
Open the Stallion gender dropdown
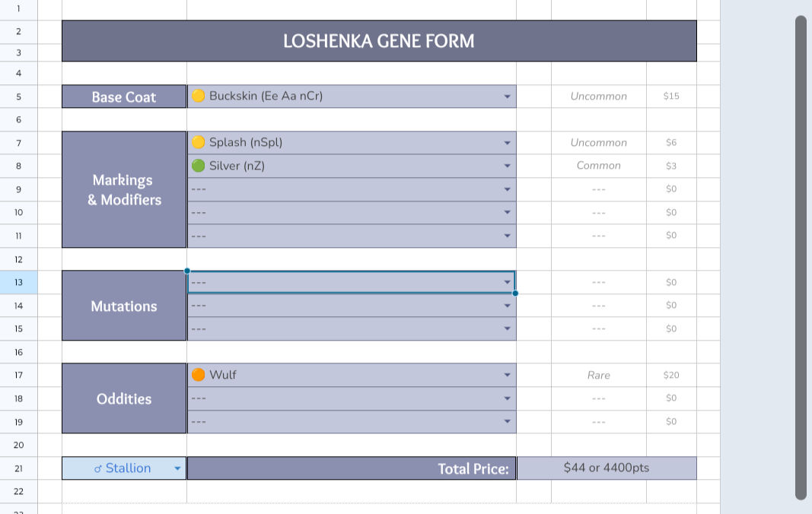tap(177, 468)
